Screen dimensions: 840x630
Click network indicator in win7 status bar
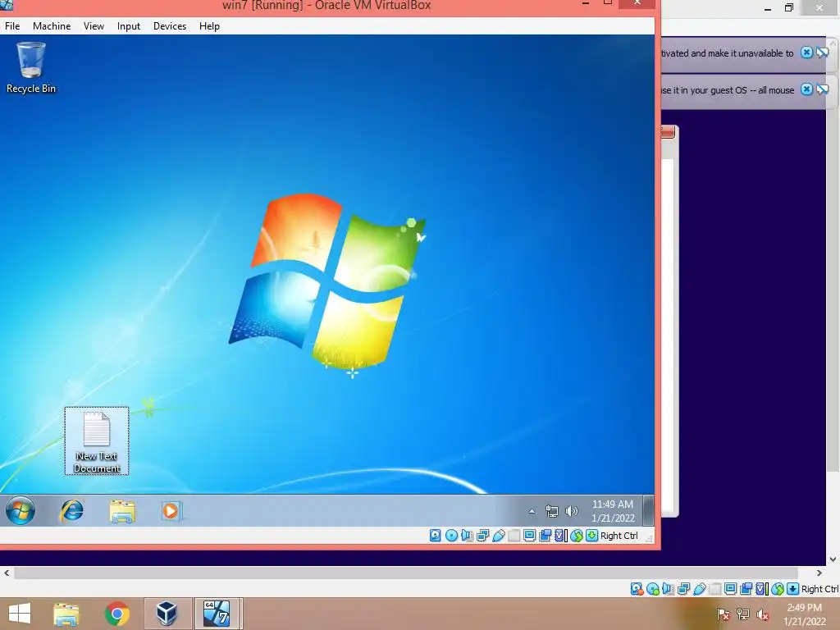[482, 535]
